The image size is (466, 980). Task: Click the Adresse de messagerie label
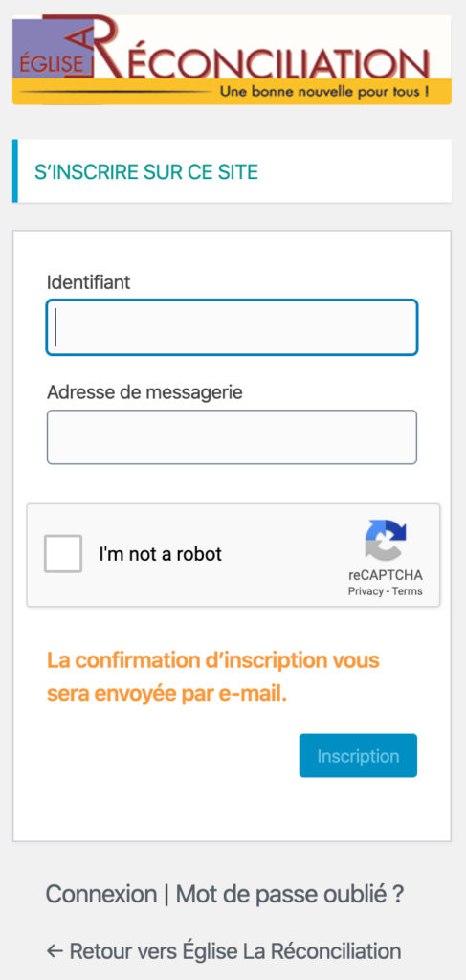point(144,392)
